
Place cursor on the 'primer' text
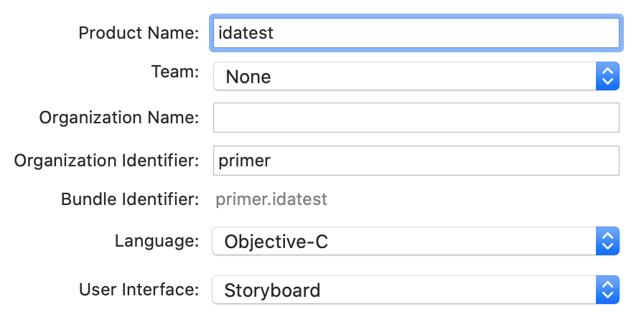click(243, 161)
